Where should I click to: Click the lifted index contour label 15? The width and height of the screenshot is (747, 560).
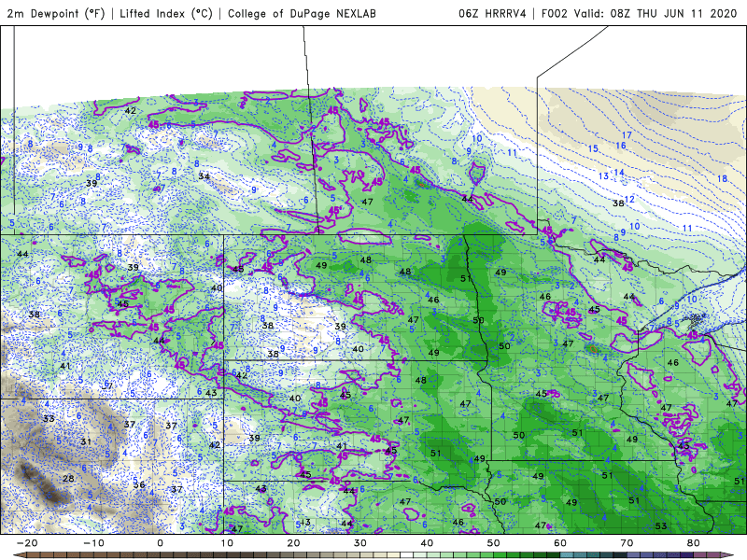click(593, 148)
